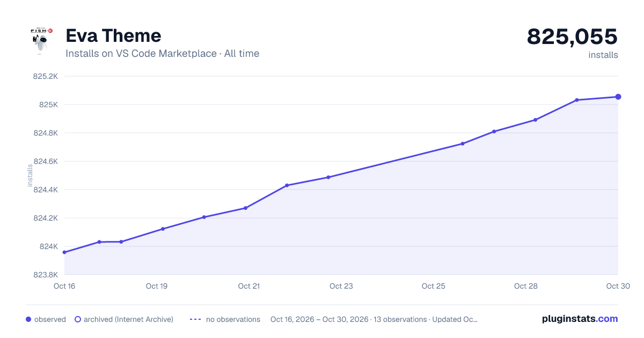
Task: Click the dashed no observations legend icon
Action: tap(195, 319)
